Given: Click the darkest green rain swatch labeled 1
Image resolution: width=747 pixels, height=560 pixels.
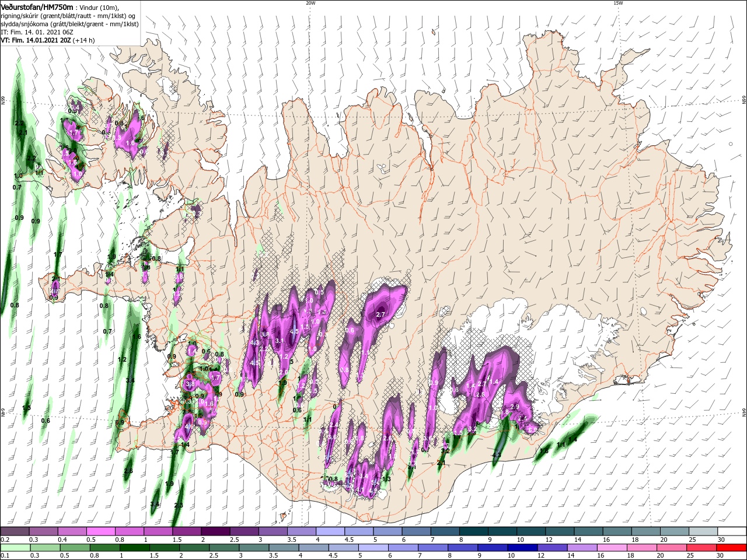Looking at the screenshot, I should [134, 548].
